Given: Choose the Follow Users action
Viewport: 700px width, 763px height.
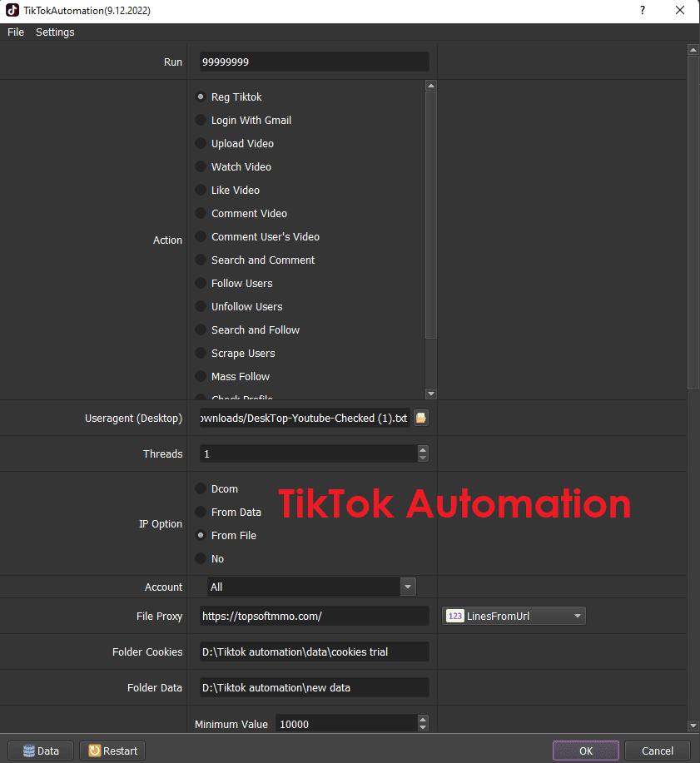Looking at the screenshot, I should (234, 284).
